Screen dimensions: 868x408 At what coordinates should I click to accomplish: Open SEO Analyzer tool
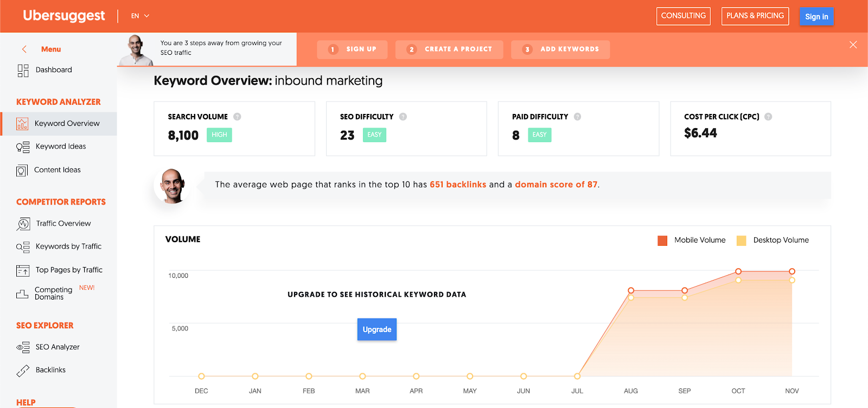pos(59,347)
